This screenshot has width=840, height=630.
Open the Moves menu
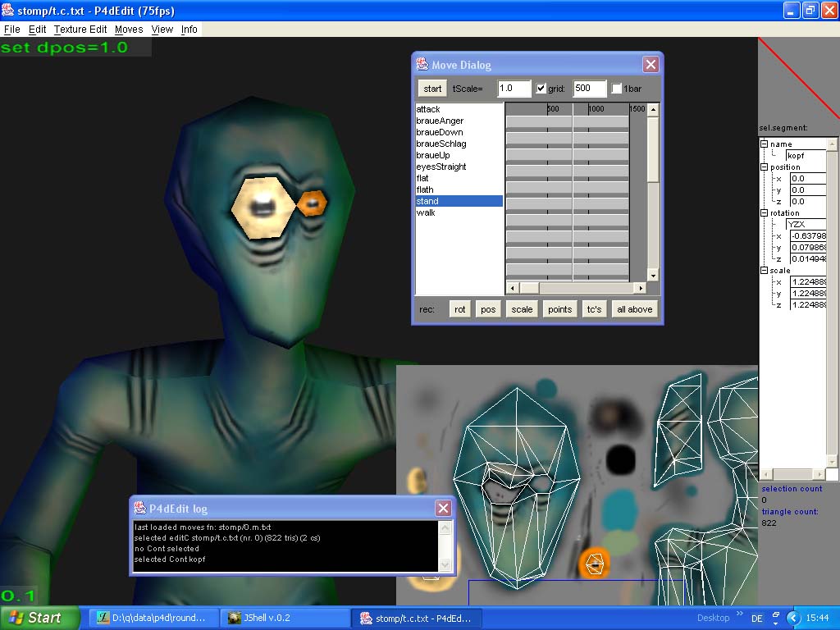point(129,30)
